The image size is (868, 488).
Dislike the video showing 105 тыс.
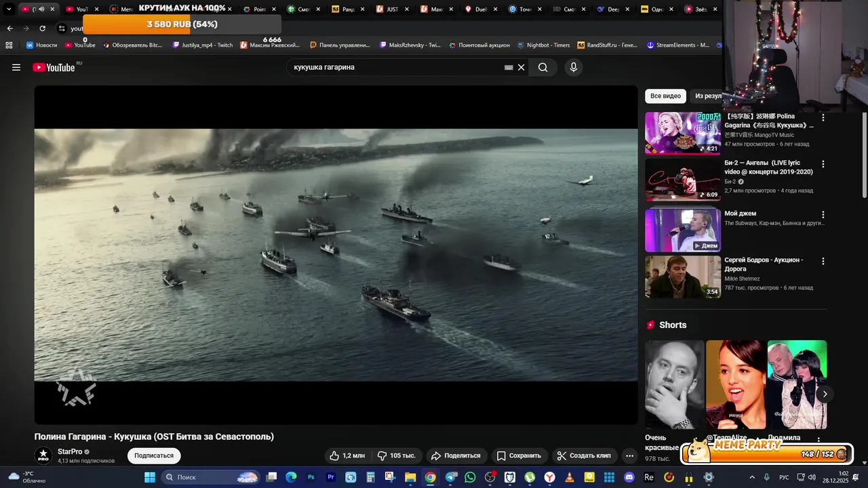397,455
